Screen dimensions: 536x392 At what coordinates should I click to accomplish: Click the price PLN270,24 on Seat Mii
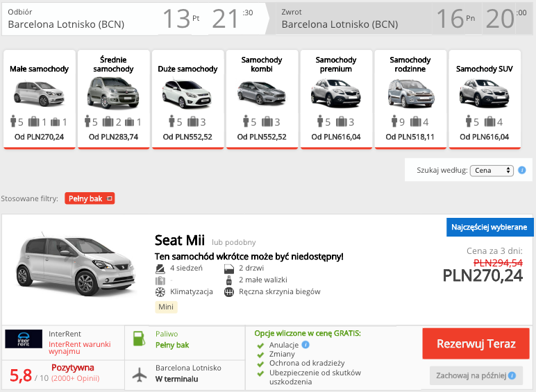(483, 275)
